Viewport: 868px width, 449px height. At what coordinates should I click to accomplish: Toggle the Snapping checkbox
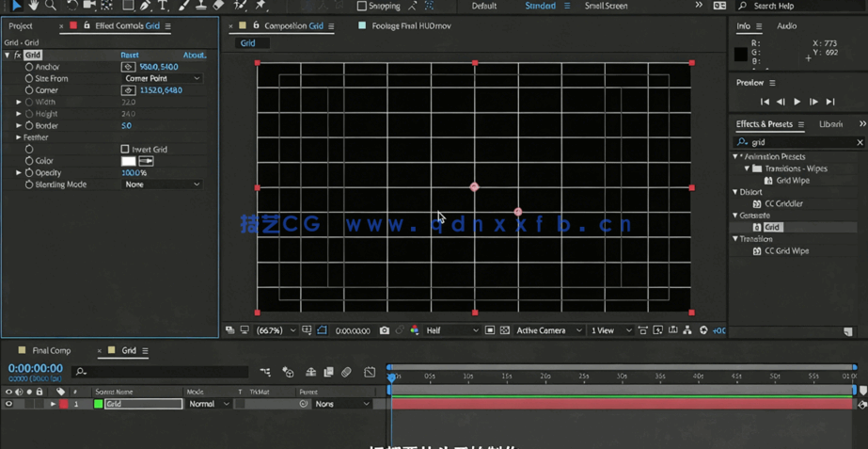point(362,7)
